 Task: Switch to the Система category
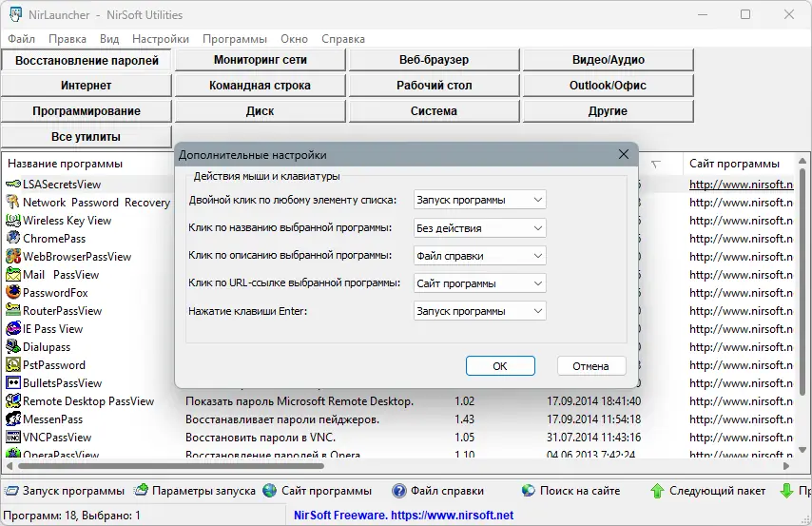pyautogui.click(x=434, y=111)
